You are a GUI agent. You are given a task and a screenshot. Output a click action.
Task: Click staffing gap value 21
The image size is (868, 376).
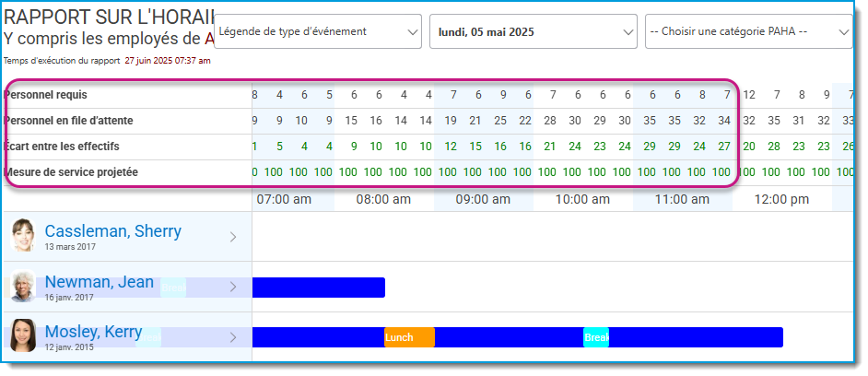click(550, 147)
